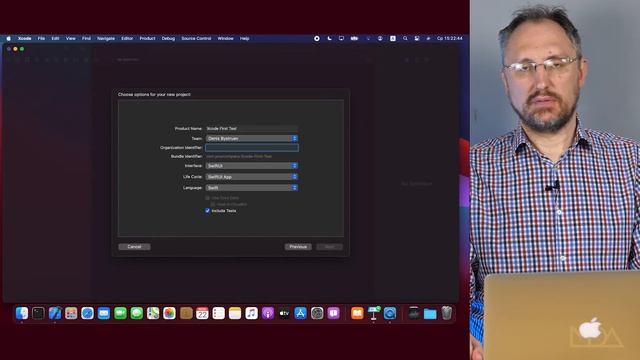Open the Apple menu
Screen dimensions: 640x360
click(x=8, y=38)
